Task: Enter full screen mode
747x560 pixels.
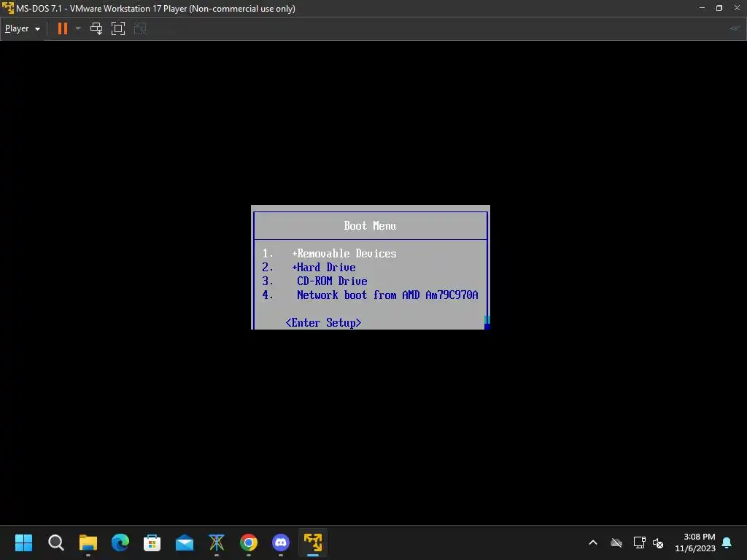Action: [118, 28]
